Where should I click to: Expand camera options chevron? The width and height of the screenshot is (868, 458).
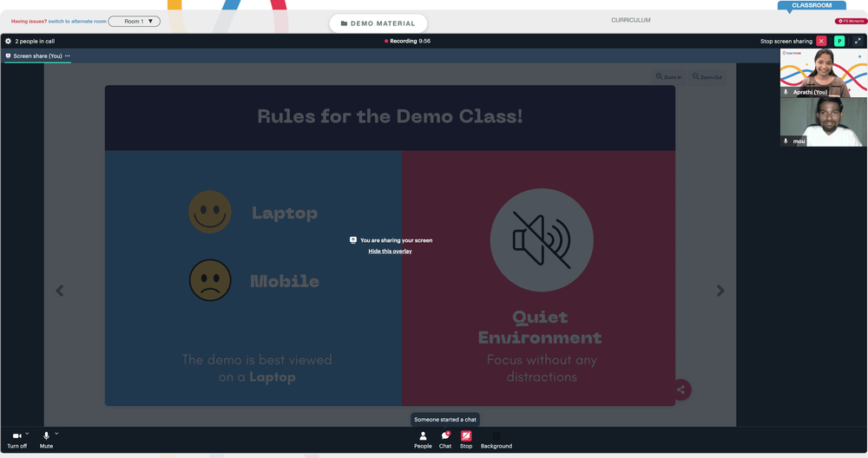click(x=27, y=434)
